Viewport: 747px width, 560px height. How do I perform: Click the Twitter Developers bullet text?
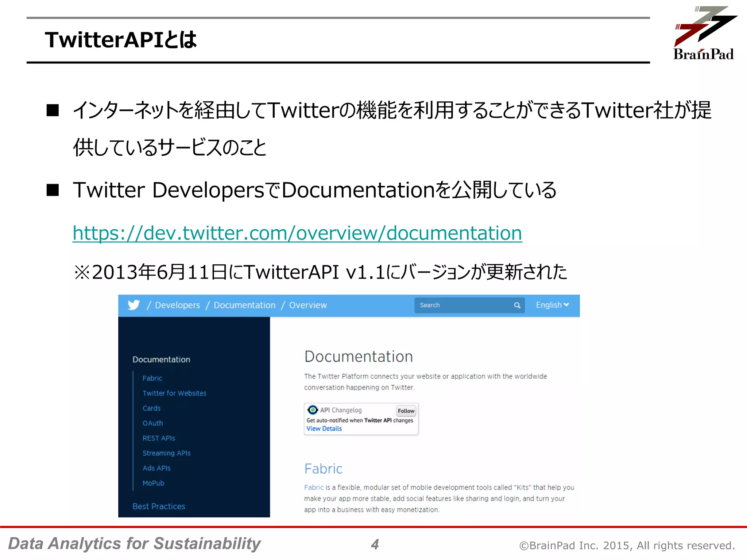[314, 190]
